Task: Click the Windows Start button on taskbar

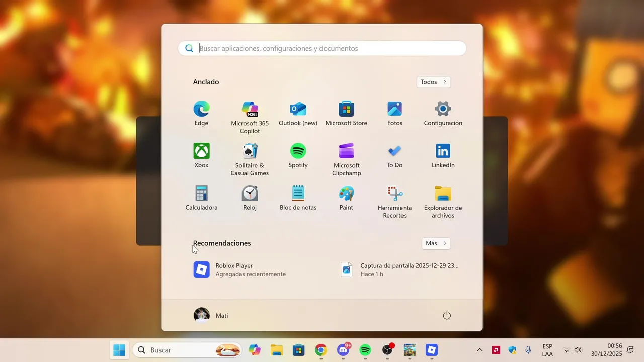Action: (119, 350)
